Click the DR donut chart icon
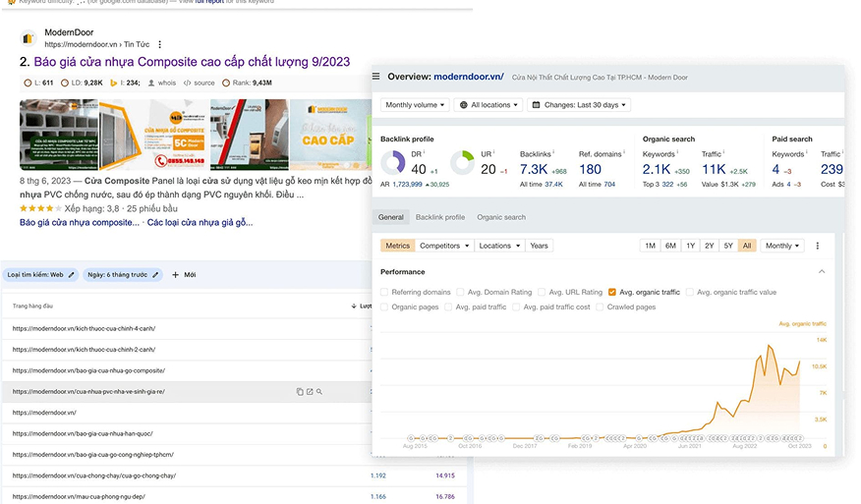Image resolution: width=861 pixels, height=504 pixels. pyautogui.click(x=392, y=163)
